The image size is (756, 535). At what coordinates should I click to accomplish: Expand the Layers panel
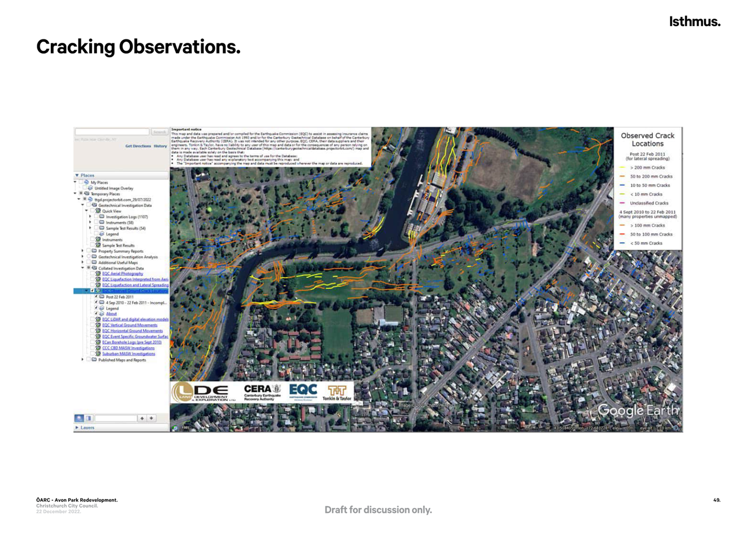click(121, 427)
